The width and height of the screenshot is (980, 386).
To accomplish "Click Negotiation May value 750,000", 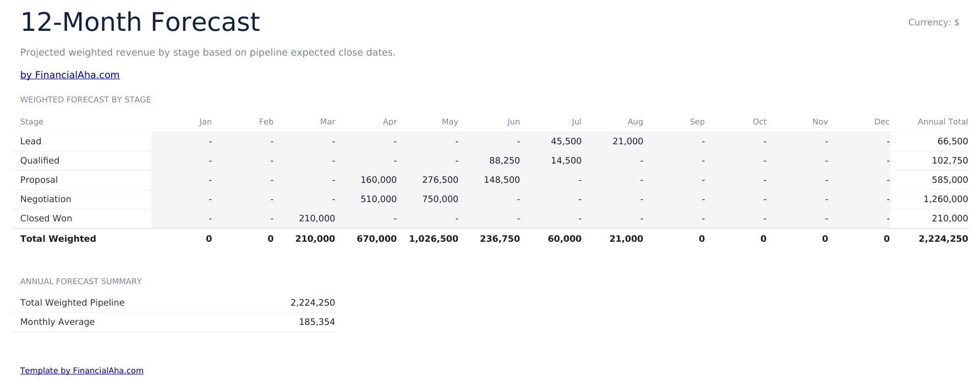I will tap(440, 199).
